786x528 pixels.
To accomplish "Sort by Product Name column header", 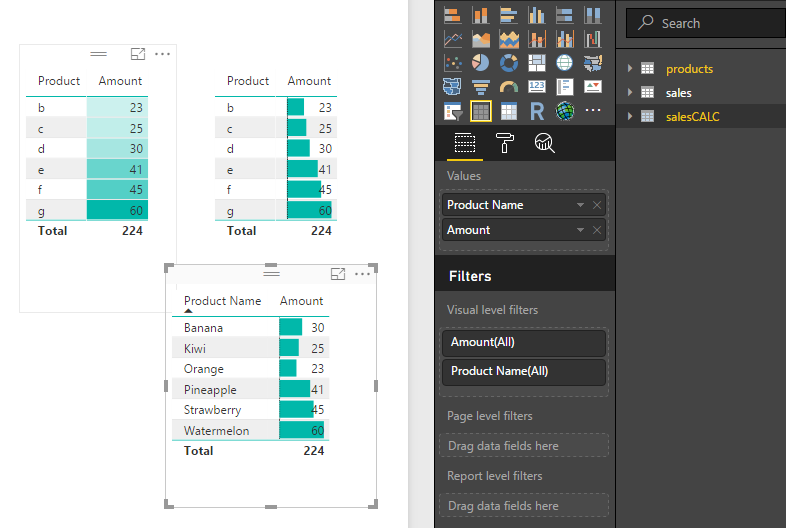I will pyautogui.click(x=223, y=301).
